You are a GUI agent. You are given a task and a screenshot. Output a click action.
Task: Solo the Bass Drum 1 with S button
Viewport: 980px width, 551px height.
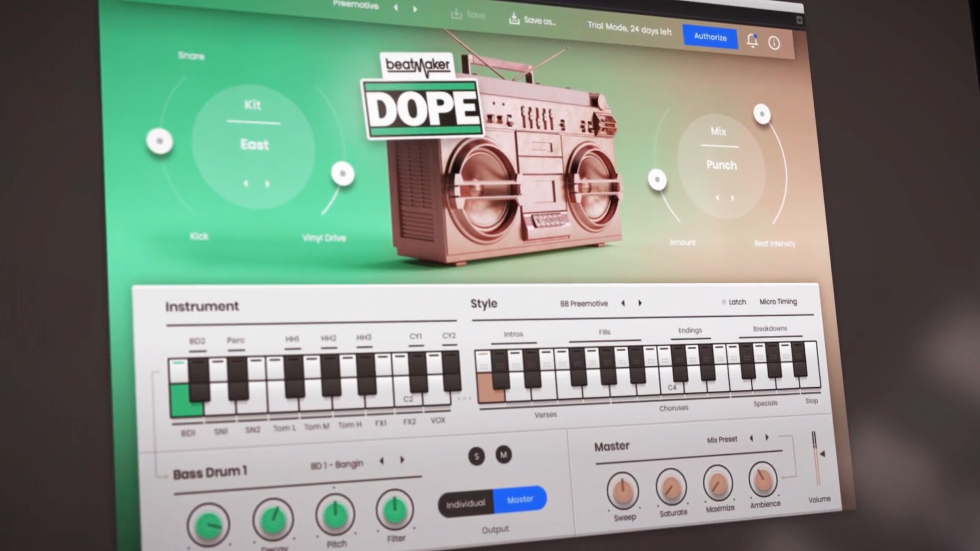pos(476,456)
